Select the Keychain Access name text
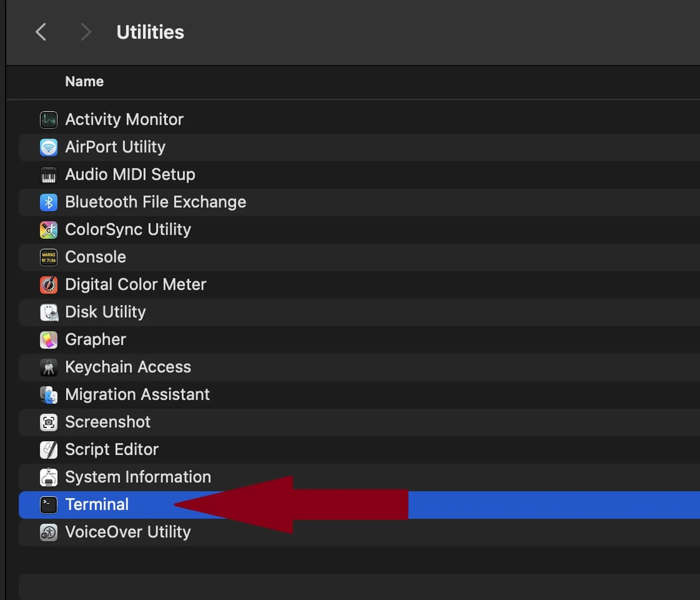 pyautogui.click(x=128, y=367)
